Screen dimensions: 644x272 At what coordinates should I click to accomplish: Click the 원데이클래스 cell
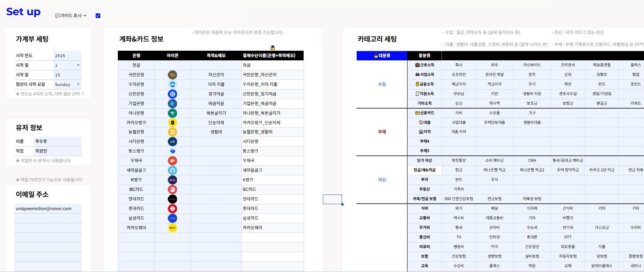[x=602, y=266]
